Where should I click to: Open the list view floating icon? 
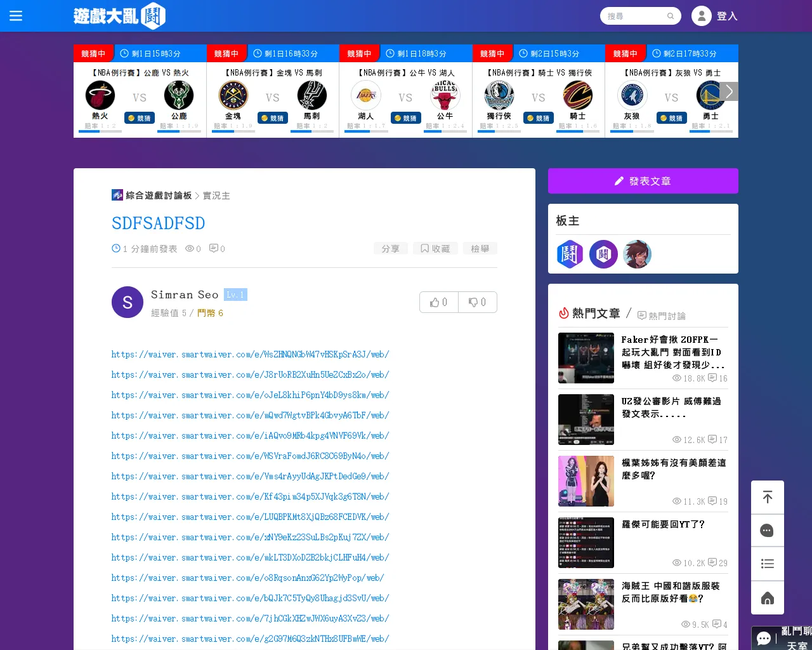(767, 564)
